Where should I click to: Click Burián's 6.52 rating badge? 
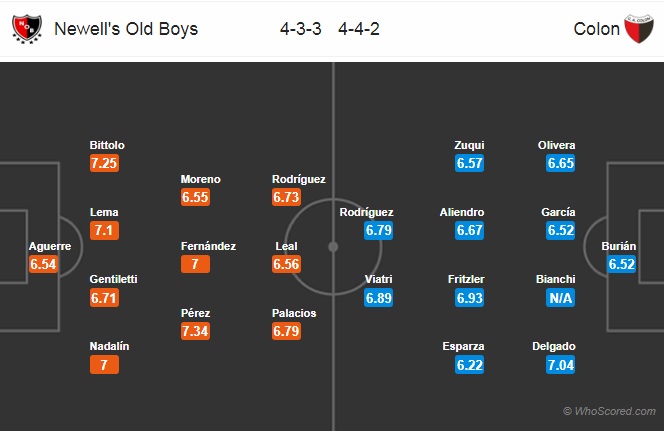pyautogui.click(x=621, y=264)
